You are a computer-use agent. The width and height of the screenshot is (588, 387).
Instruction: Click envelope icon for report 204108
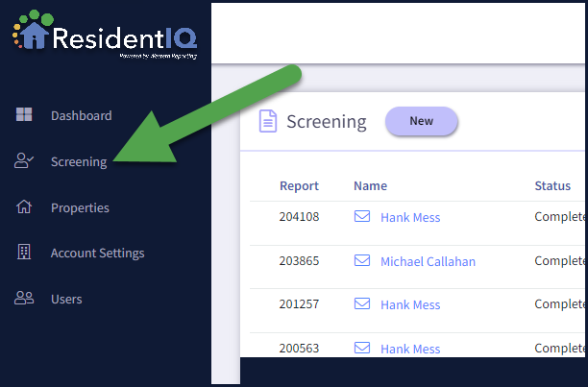pos(362,216)
